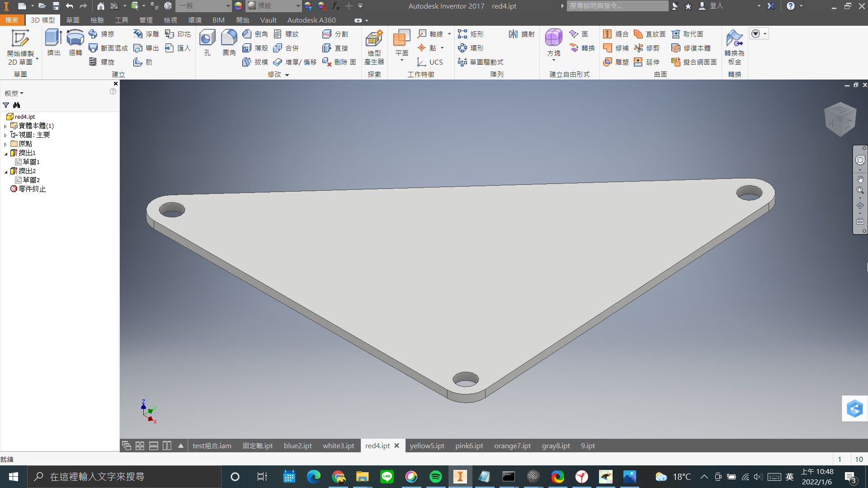Open the appearance dropdown showing 預設

click(274, 6)
